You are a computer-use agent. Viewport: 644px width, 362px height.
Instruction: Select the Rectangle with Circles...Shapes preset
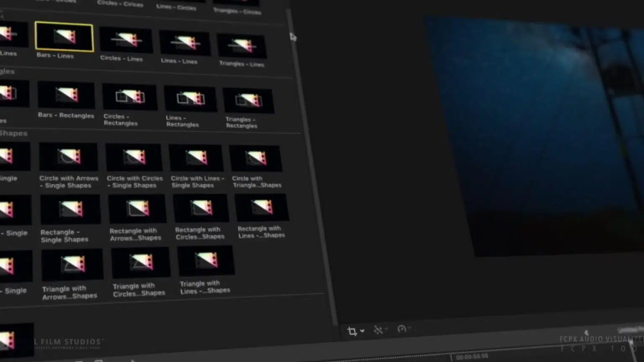pyautogui.click(x=201, y=207)
